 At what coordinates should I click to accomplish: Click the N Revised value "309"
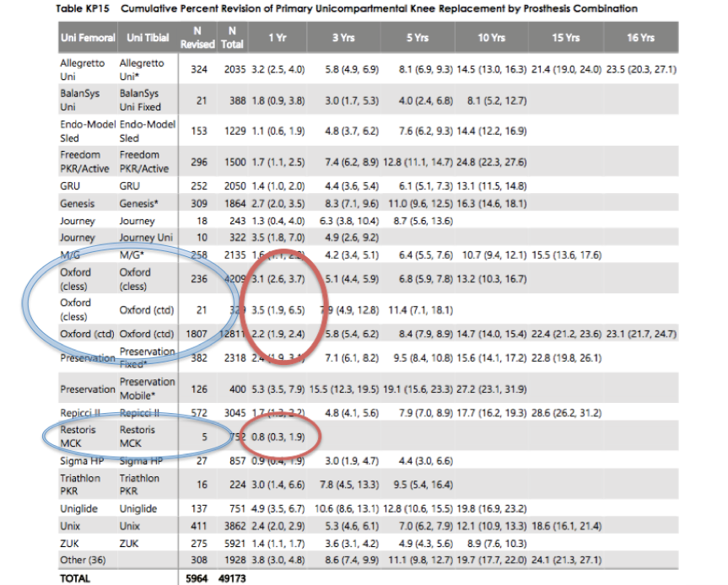[199, 204]
